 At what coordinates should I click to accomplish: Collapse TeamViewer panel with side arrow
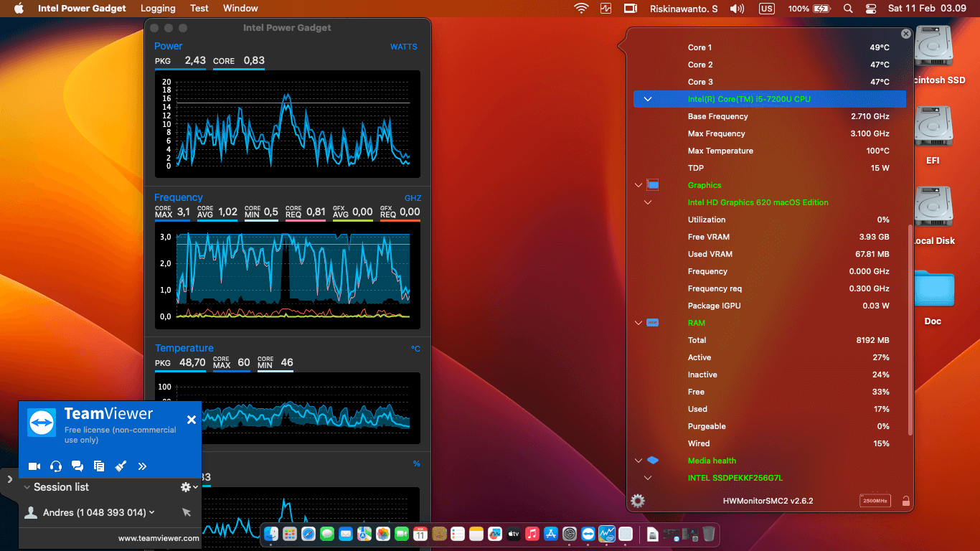click(x=9, y=479)
